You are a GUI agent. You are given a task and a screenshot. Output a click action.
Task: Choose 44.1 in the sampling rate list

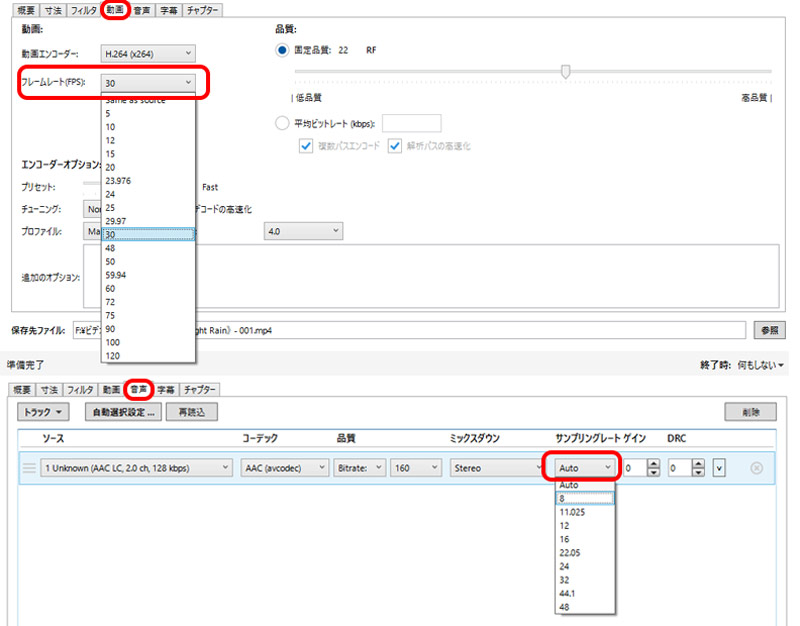tap(568, 593)
